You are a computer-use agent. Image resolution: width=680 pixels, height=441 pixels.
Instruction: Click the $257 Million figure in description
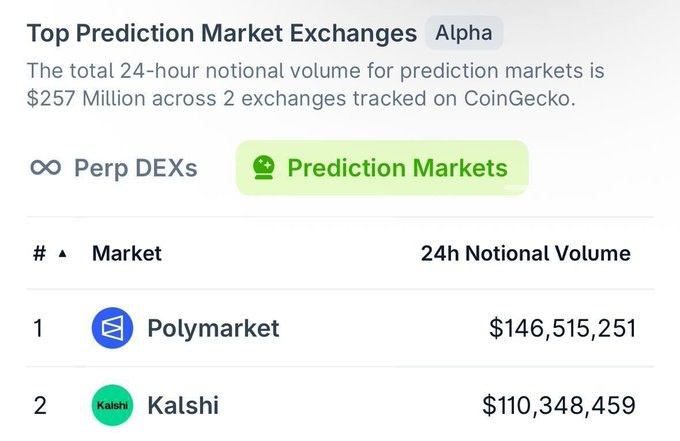click(x=89, y=99)
